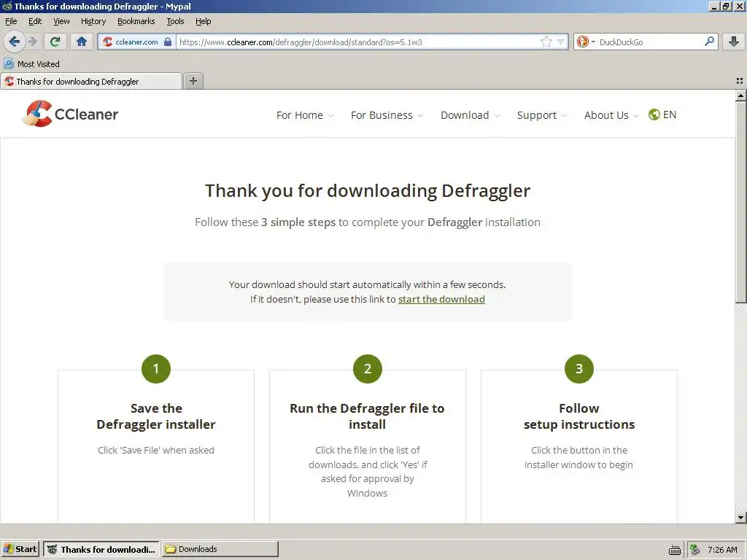This screenshot has height=560, width=747.
Task: Click the "Click 'Save File' when asked" text
Action: (x=156, y=450)
